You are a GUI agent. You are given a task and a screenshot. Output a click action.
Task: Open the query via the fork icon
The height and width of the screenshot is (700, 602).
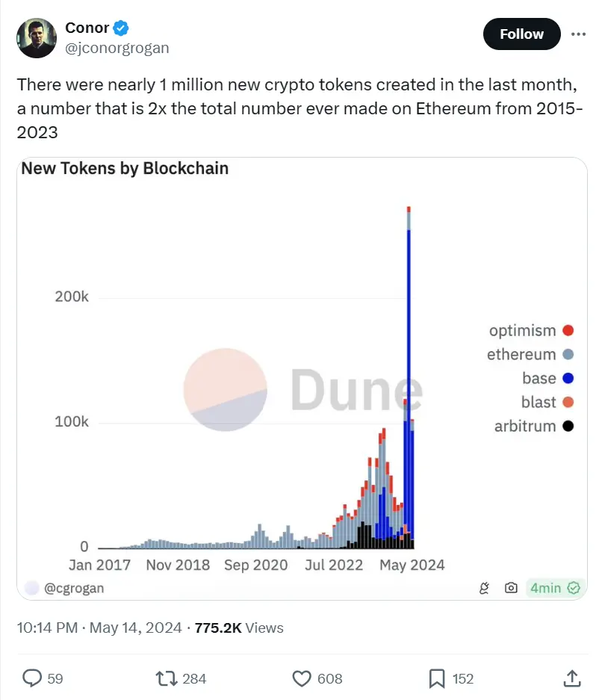484,589
